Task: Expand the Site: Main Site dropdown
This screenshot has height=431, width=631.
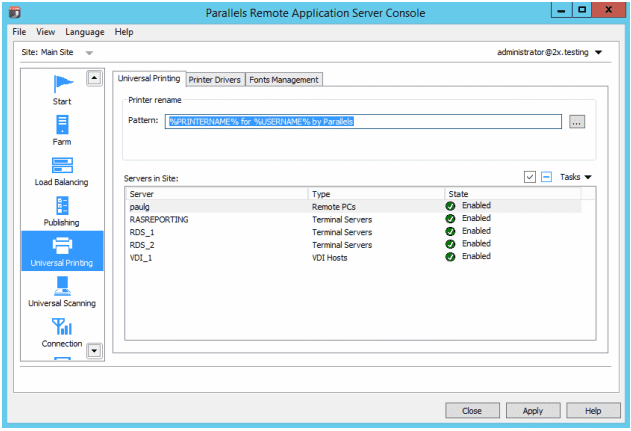Action: tap(89, 53)
